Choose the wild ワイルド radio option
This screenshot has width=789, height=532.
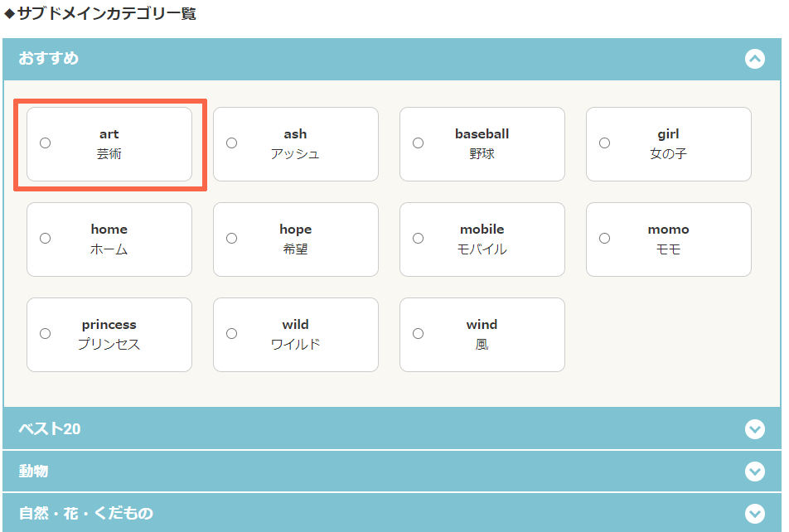coord(232,334)
